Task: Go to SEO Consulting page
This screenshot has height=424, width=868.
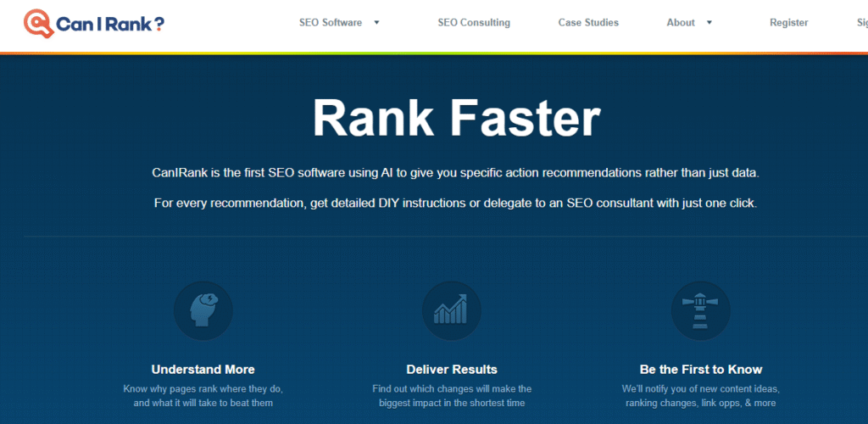Action: pyautogui.click(x=474, y=23)
